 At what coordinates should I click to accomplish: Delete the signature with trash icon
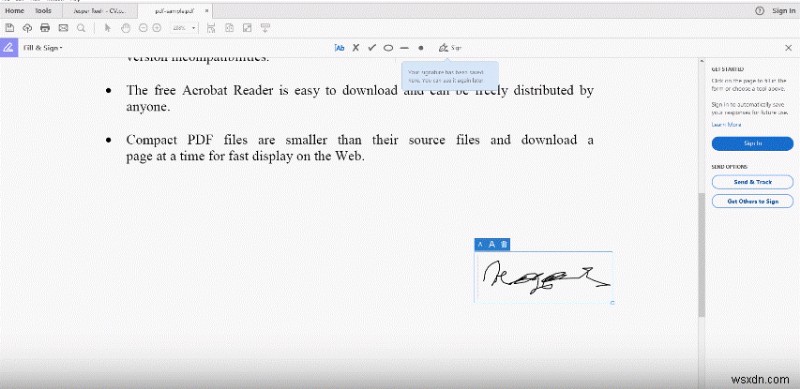pyautogui.click(x=504, y=245)
